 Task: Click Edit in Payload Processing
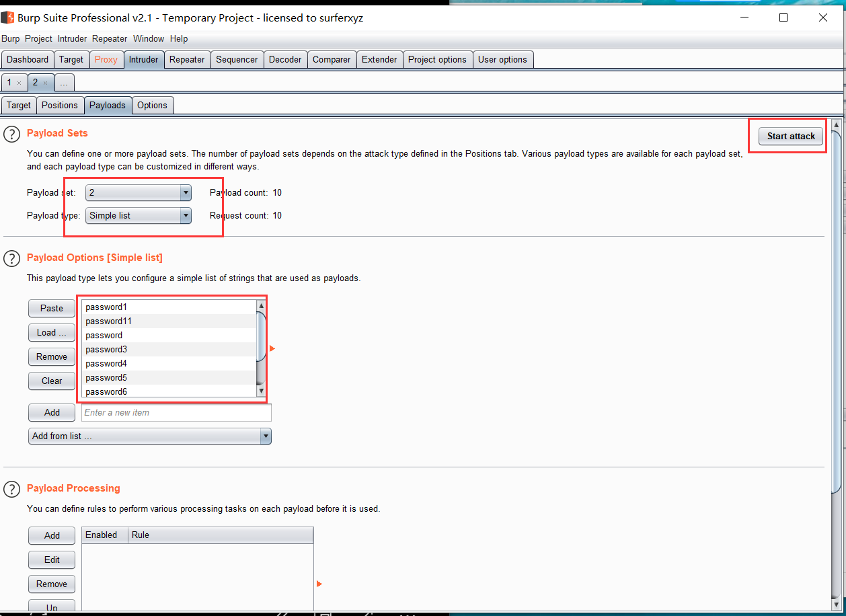52,560
